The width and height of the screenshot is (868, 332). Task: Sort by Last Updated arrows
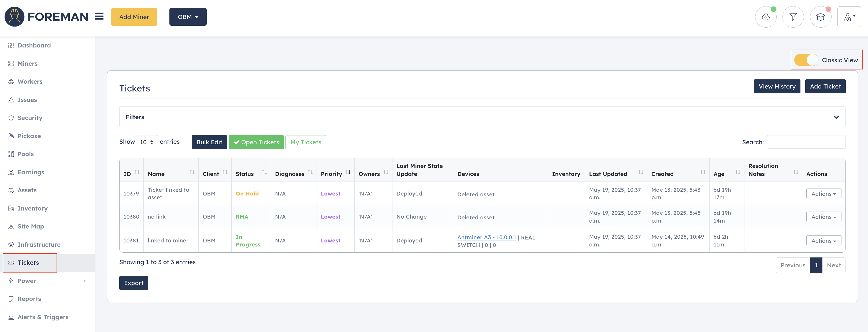click(641, 172)
